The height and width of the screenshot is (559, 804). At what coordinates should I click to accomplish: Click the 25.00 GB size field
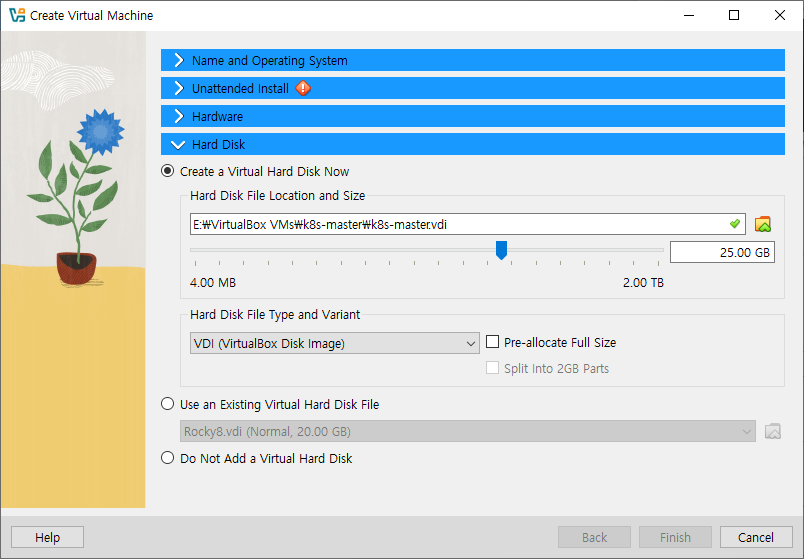[722, 252]
